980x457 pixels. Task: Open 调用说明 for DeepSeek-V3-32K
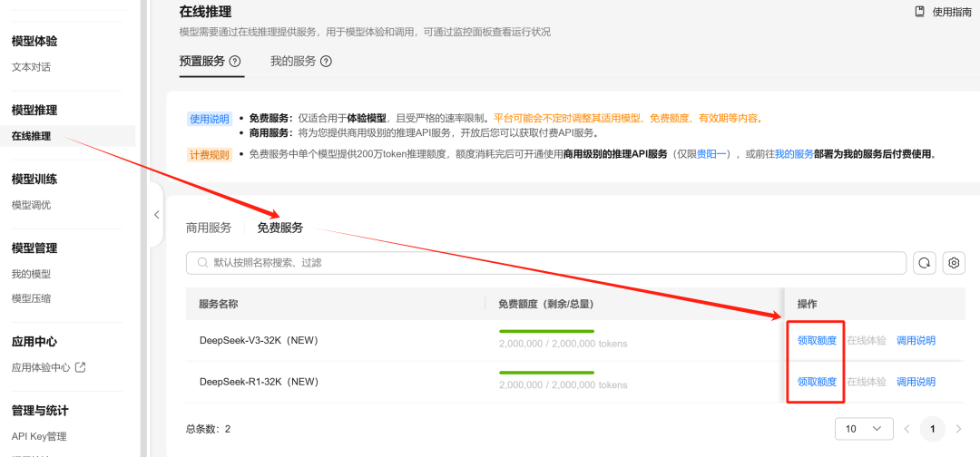pos(916,340)
